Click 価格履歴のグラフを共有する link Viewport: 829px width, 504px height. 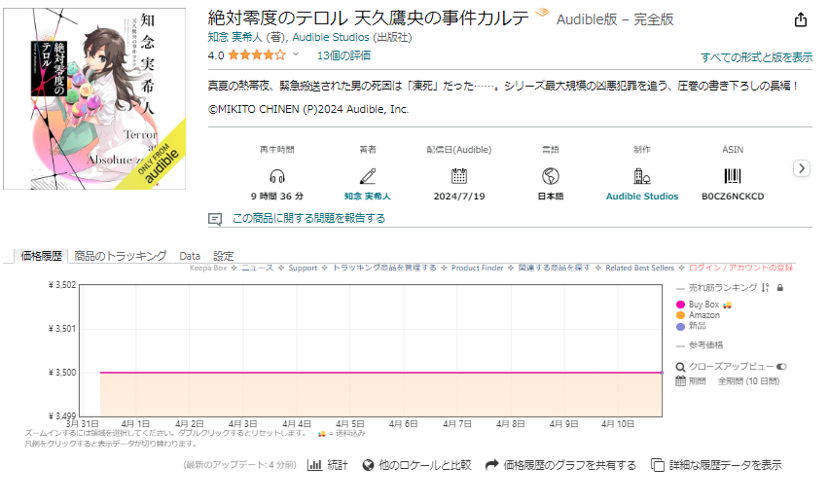569,465
